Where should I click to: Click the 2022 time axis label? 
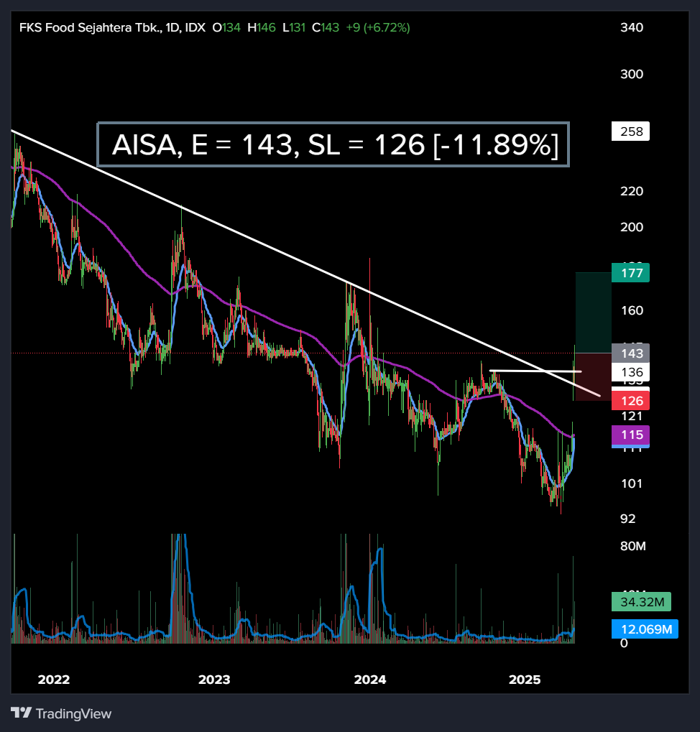54,680
